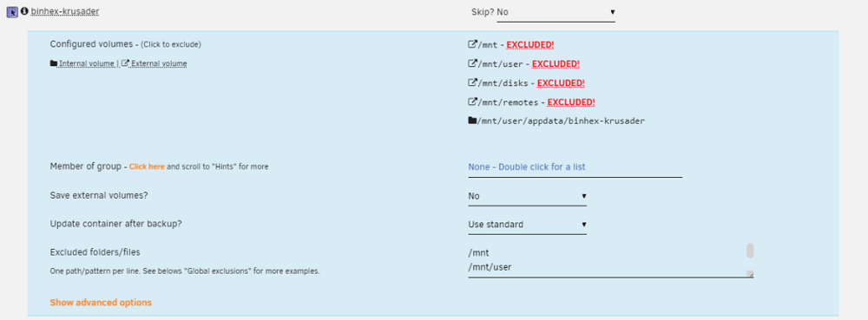Image resolution: width=868 pixels, height=320 pixels.
Task: Click the Internal volume legend label
Action: coord(87,63)
